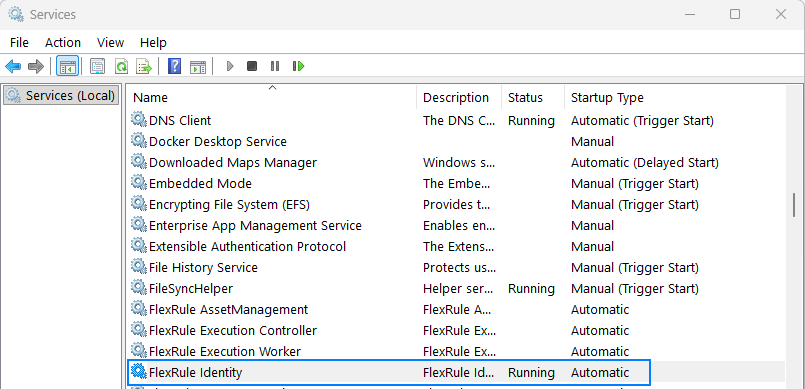Image resolution: width=805 pixels, height=389 pixels.
Task: Click gear icon beside FileSyncHelper
Action: pos(139,288)
